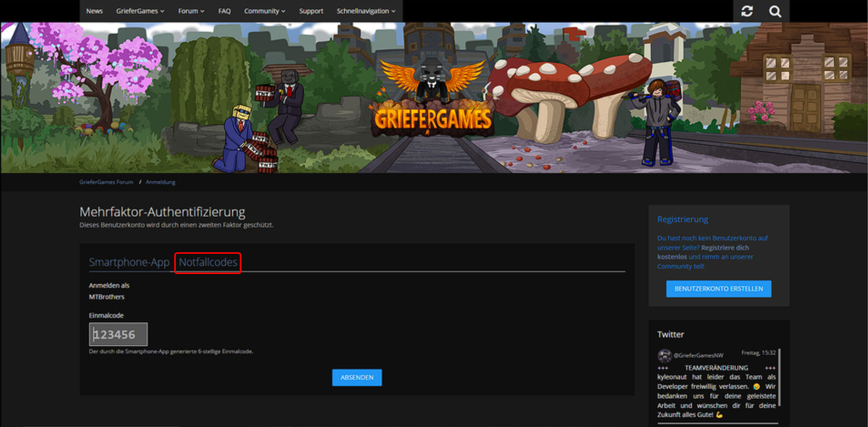Click the @GrieferGamesNW Twitter avatar
Image resolution: width=868 pixels, height=427 pixels.
click(x=664, y=356)
